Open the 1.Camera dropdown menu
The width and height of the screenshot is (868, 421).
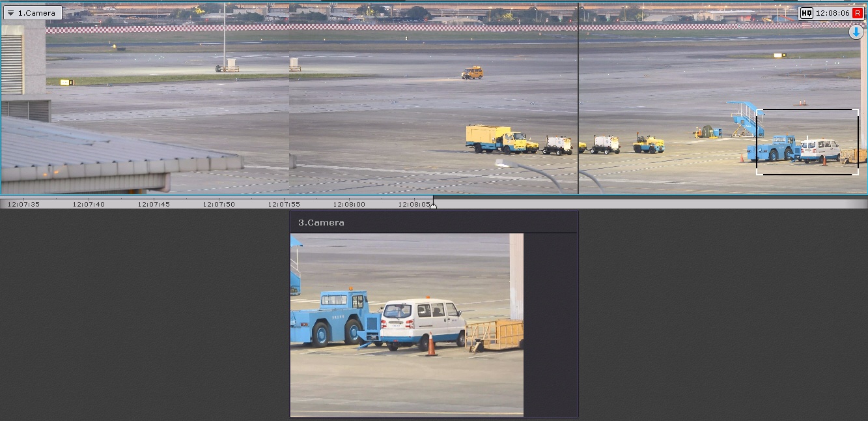pyautogui.click(x=33, y=13)
